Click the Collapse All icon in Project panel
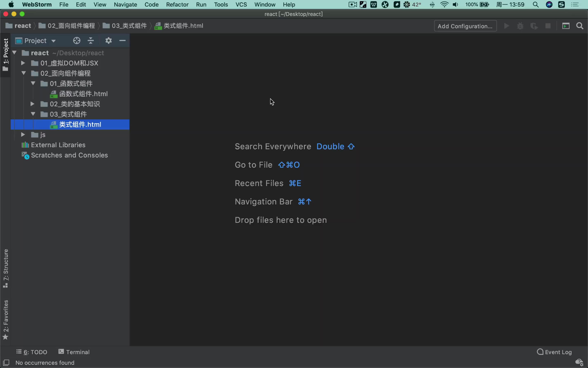Screen dimensions: 588x368 click(91, 41)
